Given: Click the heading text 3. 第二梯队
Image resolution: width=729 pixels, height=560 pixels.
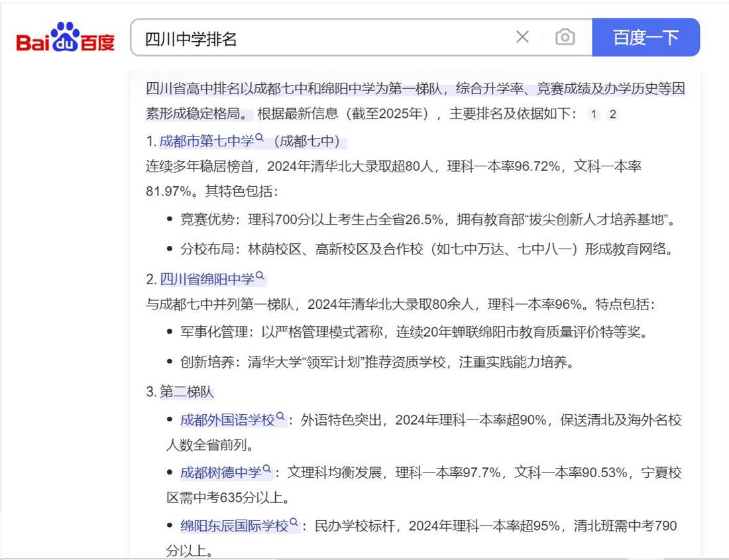Looking at the screenshot, I should [180, 392].
